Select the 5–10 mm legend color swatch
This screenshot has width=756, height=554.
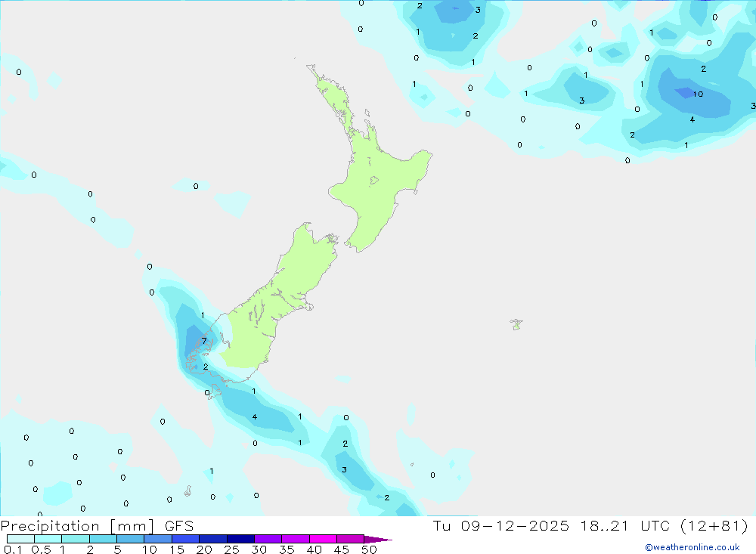click(x=130, y=539)
